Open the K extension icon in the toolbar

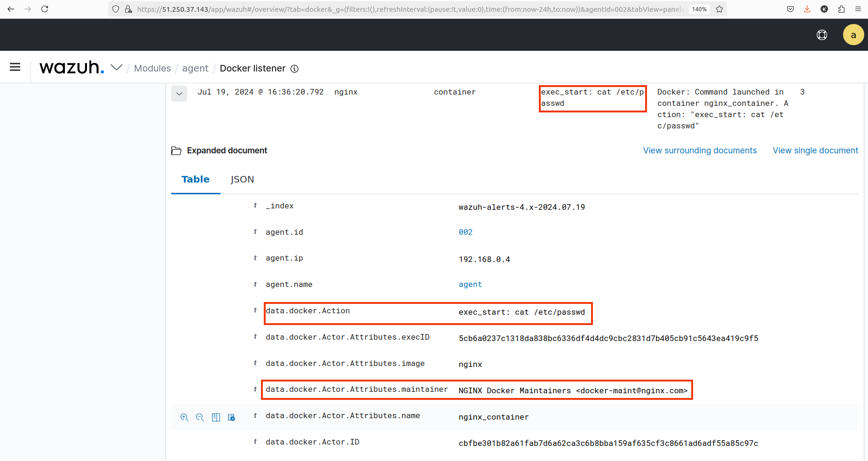[824, 9]
